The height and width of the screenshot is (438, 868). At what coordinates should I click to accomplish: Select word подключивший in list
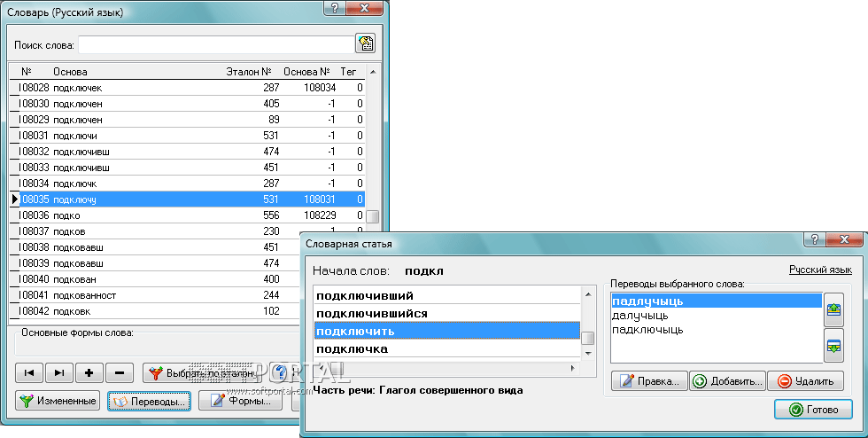pos(447,295)
